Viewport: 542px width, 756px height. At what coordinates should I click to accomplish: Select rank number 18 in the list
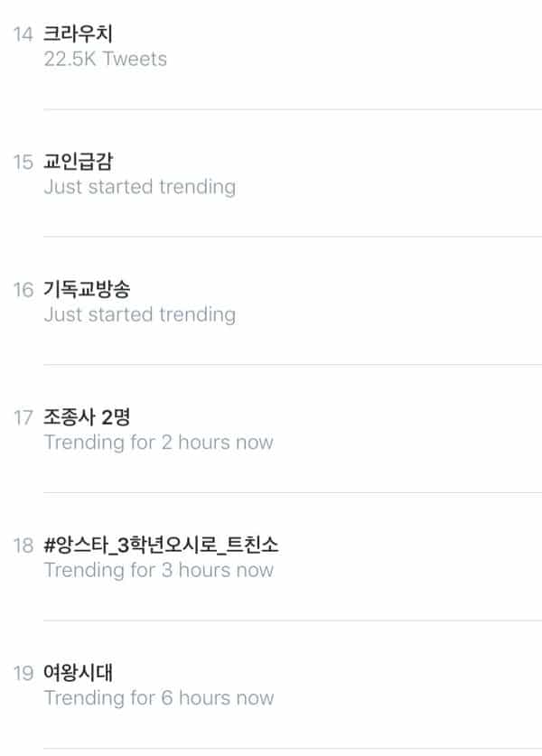(x=23, y=546)
